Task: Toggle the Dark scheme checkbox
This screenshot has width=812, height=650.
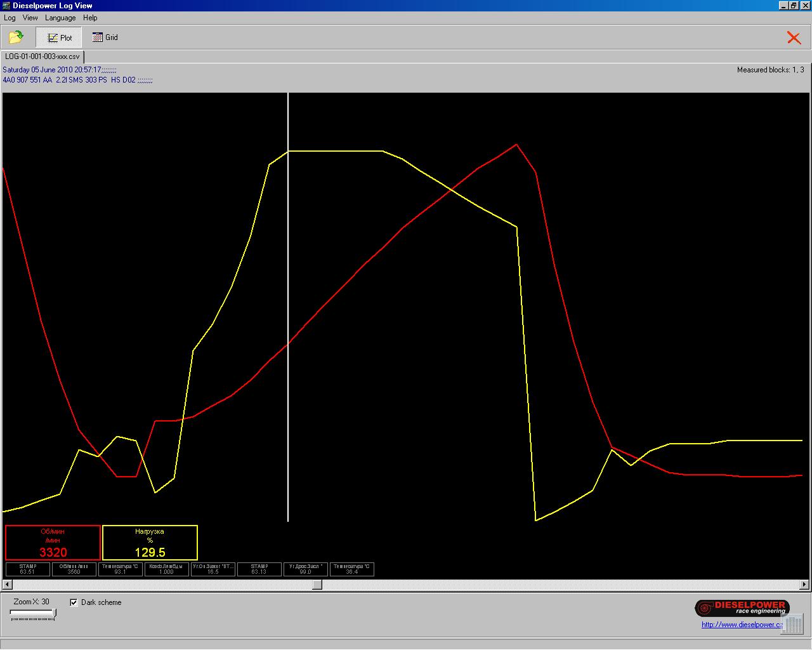Action: pos(74,602)
